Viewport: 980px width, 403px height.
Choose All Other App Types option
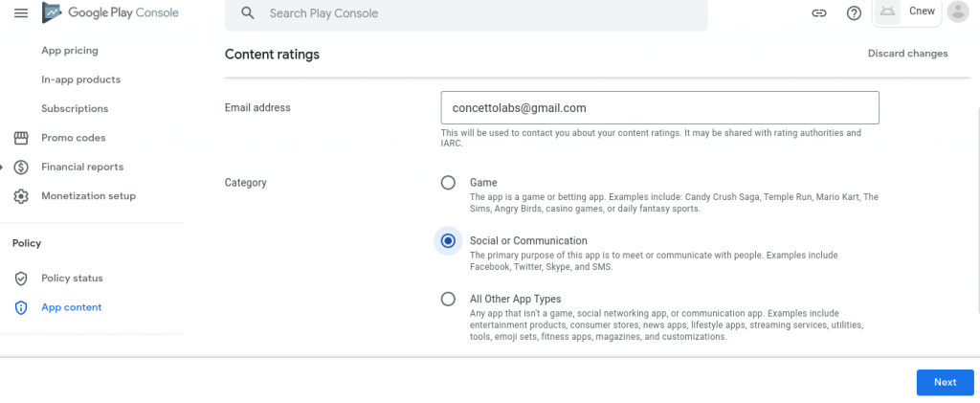tap(448, 300)
